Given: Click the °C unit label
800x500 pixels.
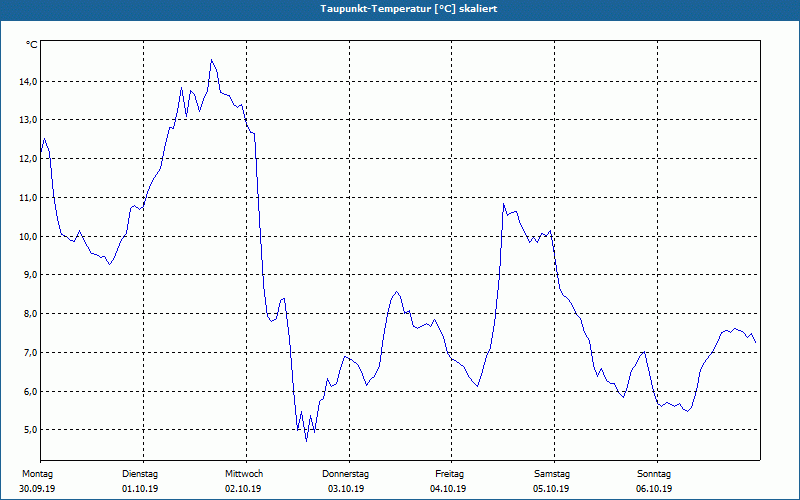Looking at the screenshot, I should tap(32, 45).
